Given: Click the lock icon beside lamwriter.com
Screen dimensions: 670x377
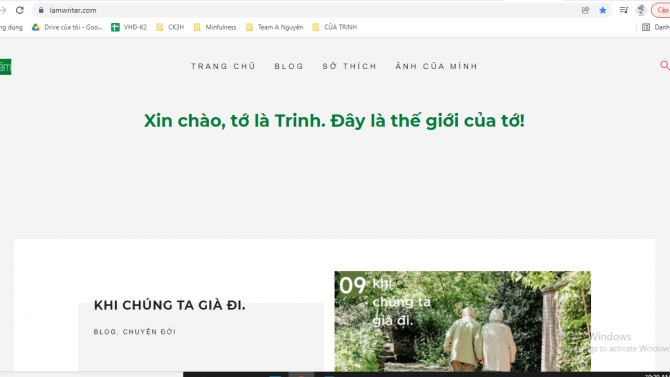Looking at the screenshot, I should (41, 10).
